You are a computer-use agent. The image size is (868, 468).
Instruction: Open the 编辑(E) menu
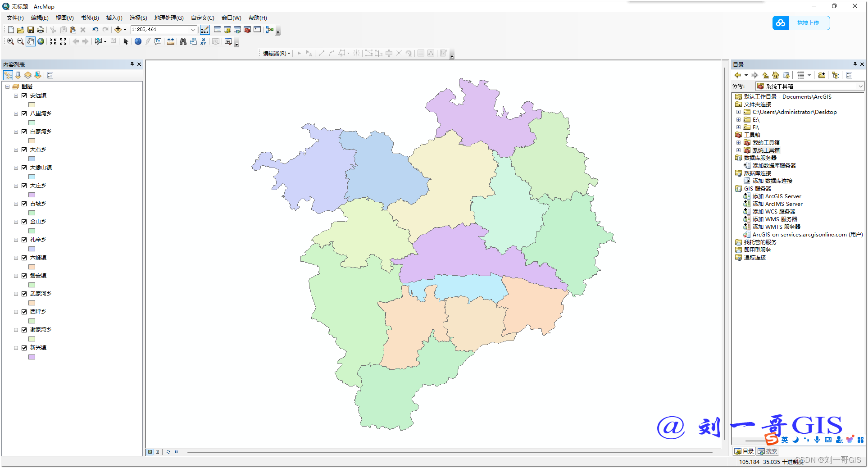click(40, 18)
